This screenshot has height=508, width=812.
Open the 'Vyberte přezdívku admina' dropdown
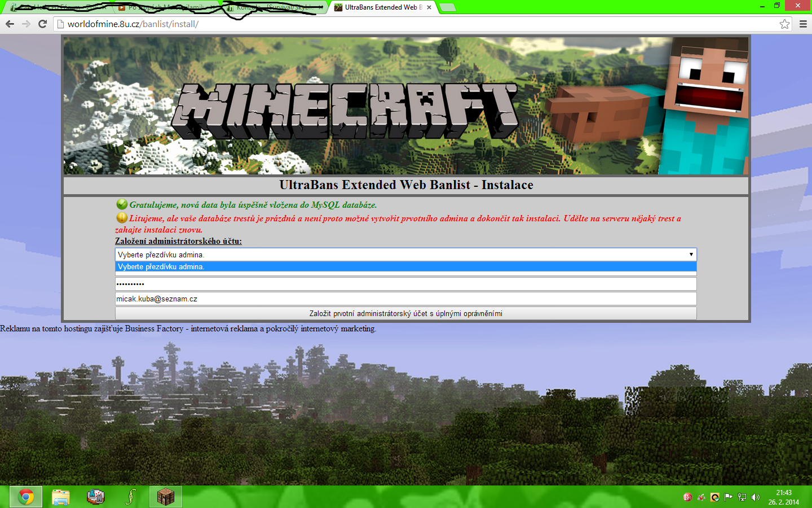[x=406, y=255]
